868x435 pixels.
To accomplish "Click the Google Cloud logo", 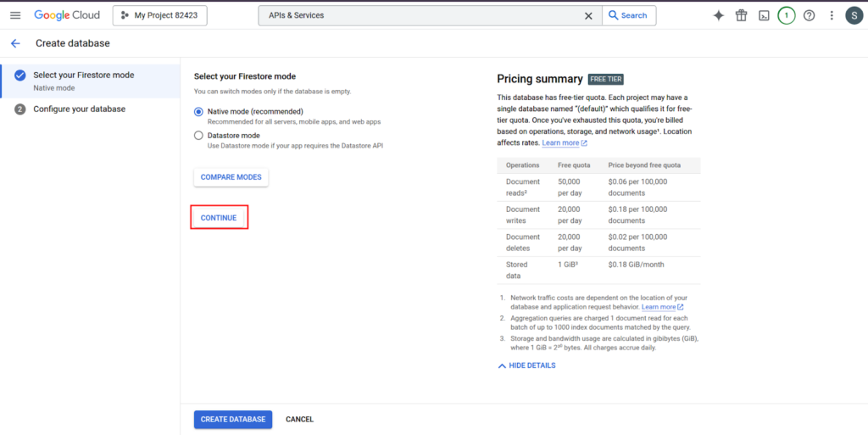I will [x=67, y=15].
